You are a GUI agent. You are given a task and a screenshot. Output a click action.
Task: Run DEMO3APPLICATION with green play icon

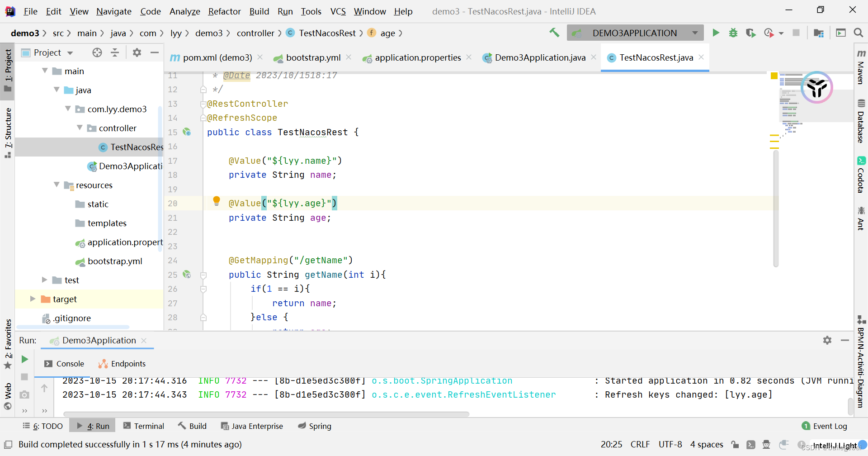coord(716,33)
